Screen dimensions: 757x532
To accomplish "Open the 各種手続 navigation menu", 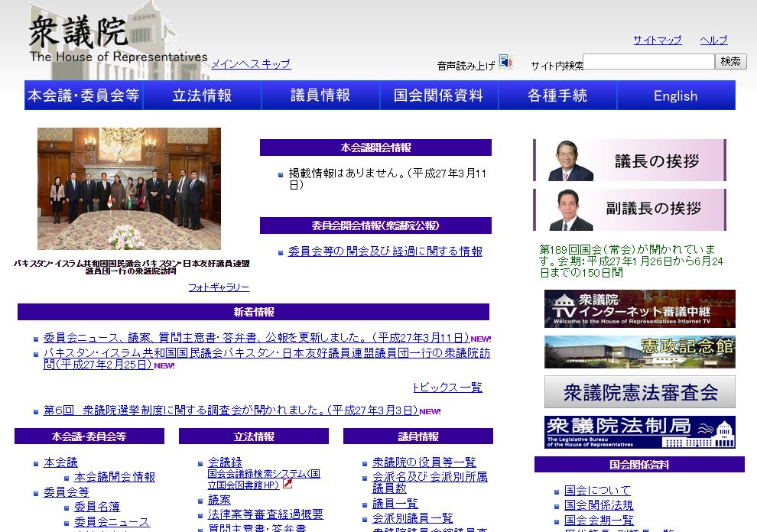I will [x=557, y=95].
